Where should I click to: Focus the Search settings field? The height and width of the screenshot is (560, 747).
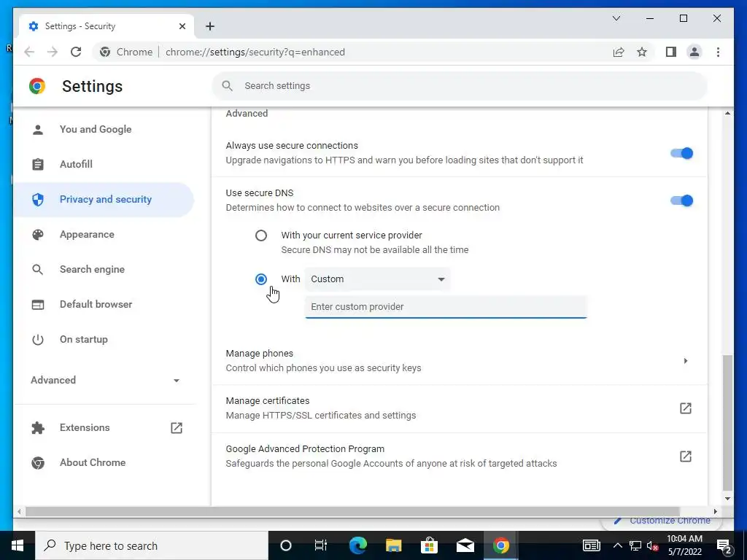460,86
